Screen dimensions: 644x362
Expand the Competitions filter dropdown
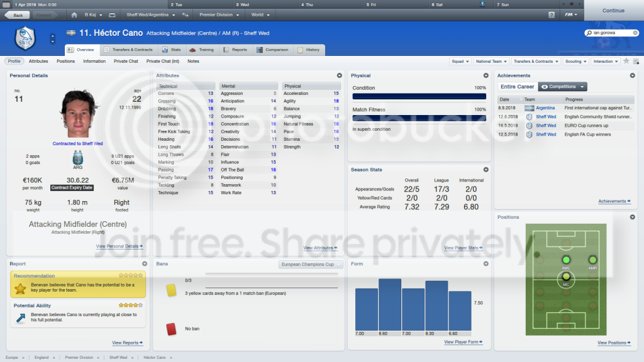[562, 87]
